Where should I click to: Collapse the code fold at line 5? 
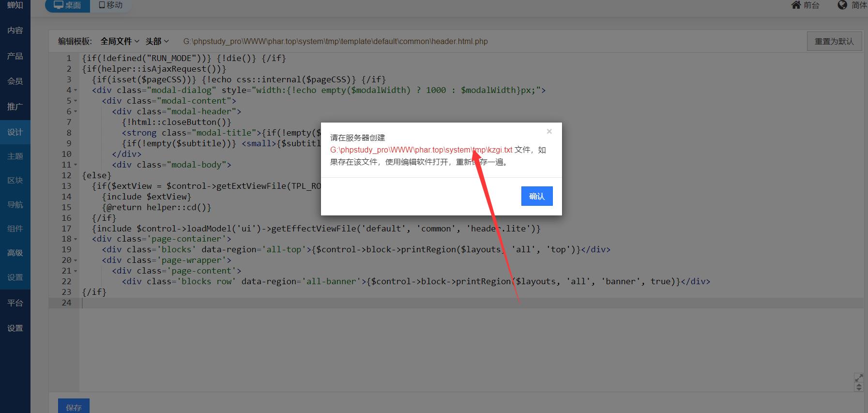[x=76, y=101]
